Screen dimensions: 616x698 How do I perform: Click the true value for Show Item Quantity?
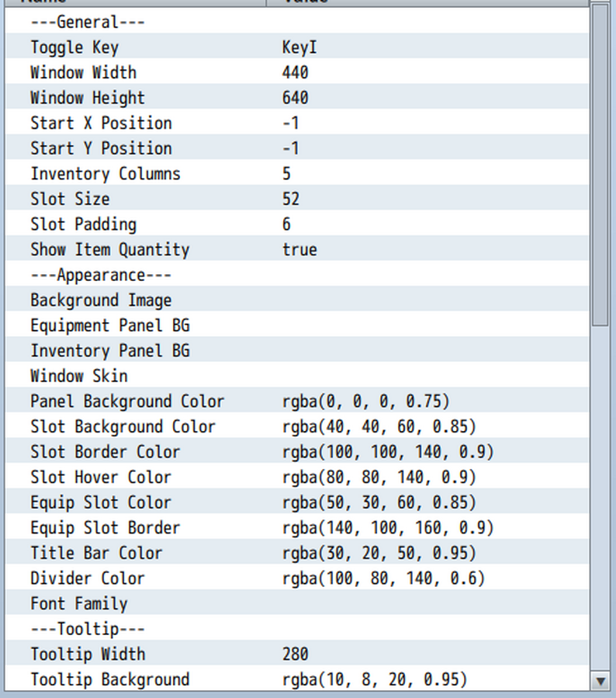point(299,250)
